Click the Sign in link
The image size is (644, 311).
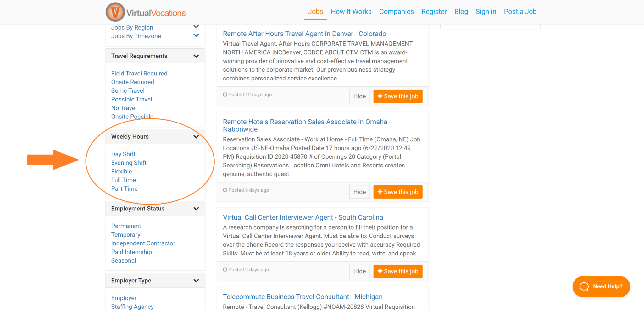pos(486,12)
